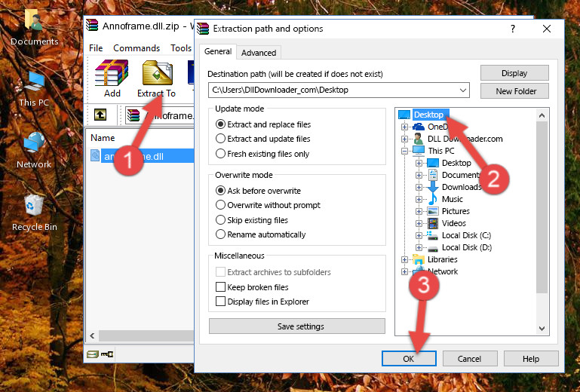Click the key password icon in status bar
This screenshot has width=580, height=392.
107,354
